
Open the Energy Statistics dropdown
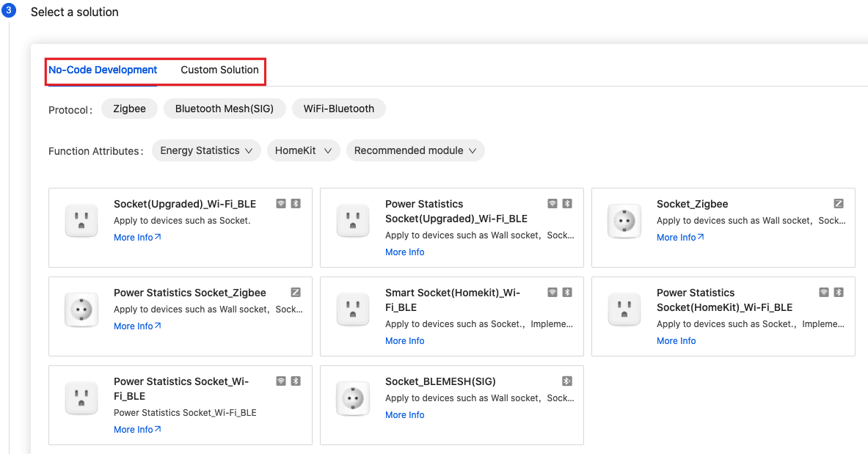206,150
